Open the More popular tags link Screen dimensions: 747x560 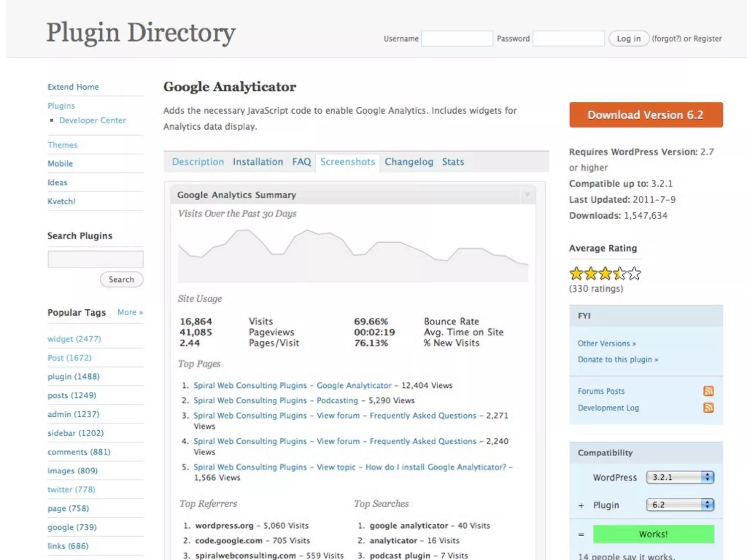click(x=130, y=312)
